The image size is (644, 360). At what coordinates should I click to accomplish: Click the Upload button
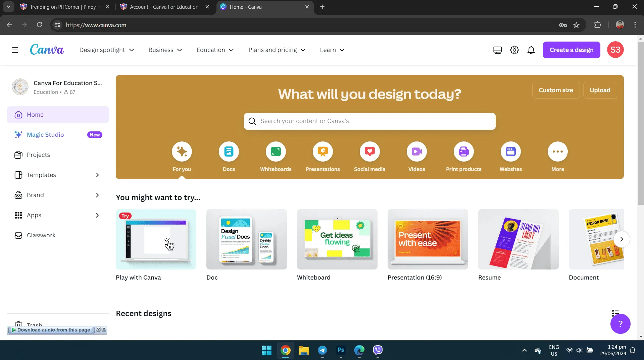(x=600, y=90)
